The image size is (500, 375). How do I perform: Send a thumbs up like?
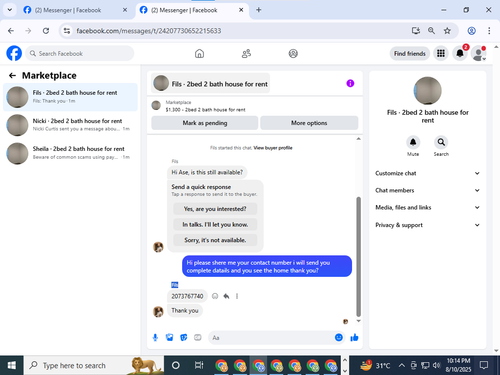tap(354, 338)
